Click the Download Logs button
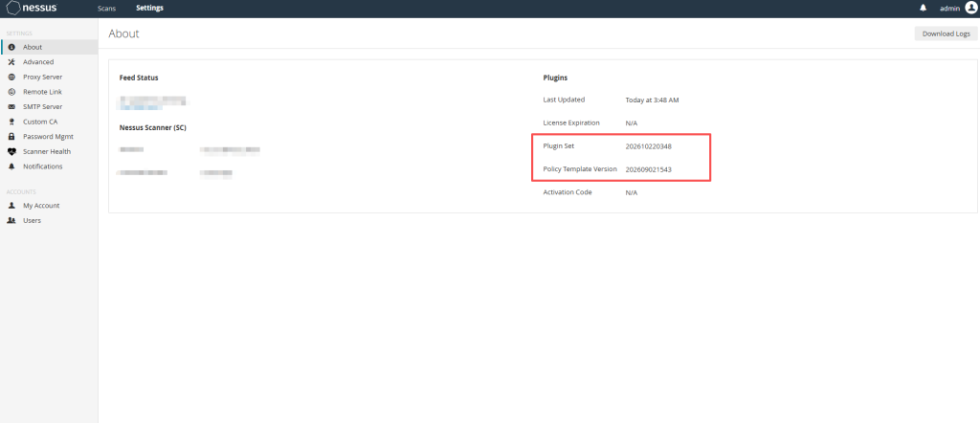The width and height of the screenshot is (980, 423). pos(946,33)
